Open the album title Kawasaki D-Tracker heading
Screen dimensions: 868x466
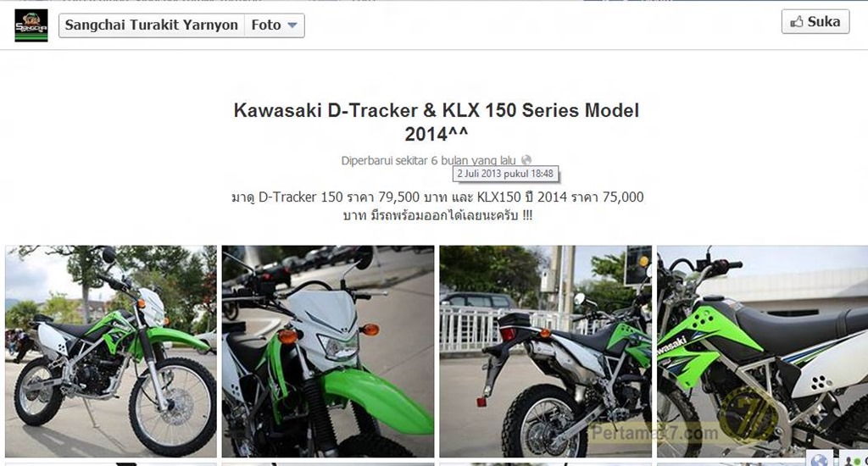[437, 122]
